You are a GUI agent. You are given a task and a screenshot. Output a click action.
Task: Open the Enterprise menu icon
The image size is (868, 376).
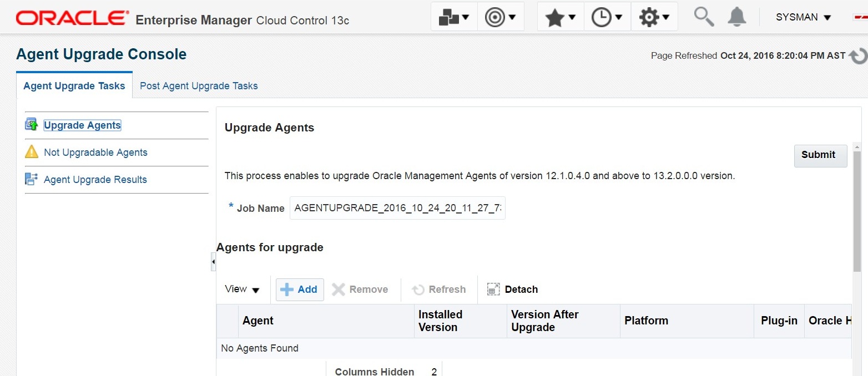click(x=454, y=17)
